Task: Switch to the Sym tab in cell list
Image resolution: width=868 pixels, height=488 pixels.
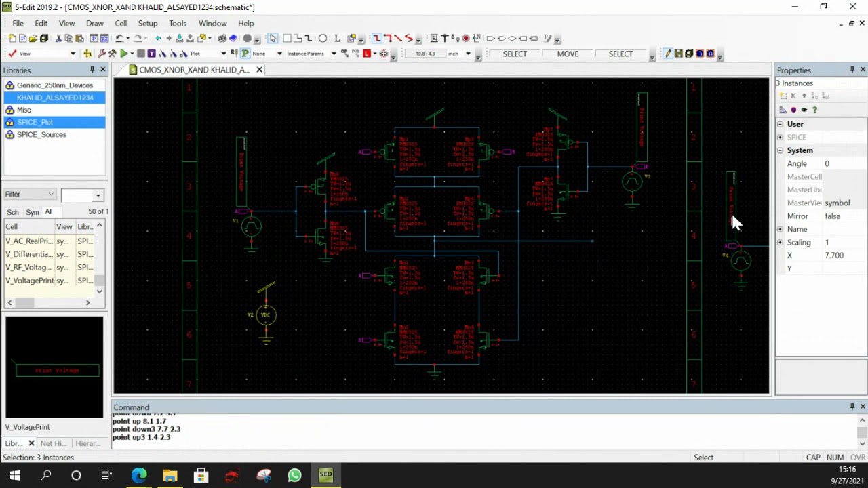Action: pyautogui.click(x=33, y=212)
